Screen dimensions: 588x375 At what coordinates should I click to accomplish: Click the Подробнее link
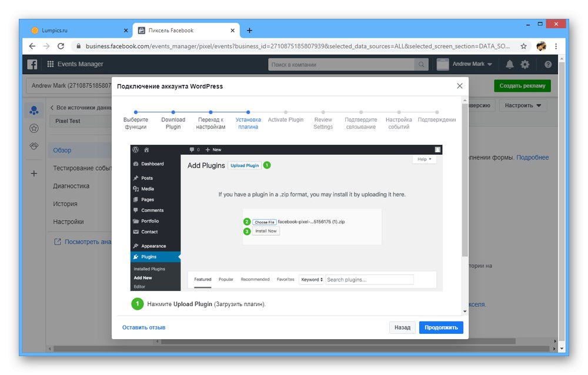pos(533,157)
